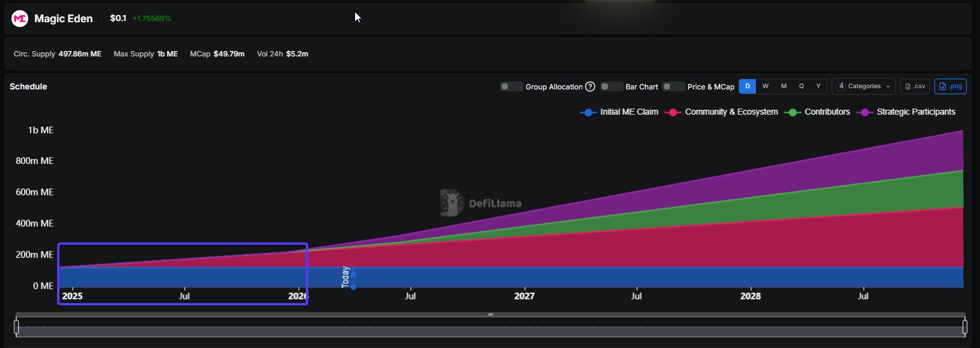
Task: Toggle Initial ME Claim legend series
Action: click(619, 112)
